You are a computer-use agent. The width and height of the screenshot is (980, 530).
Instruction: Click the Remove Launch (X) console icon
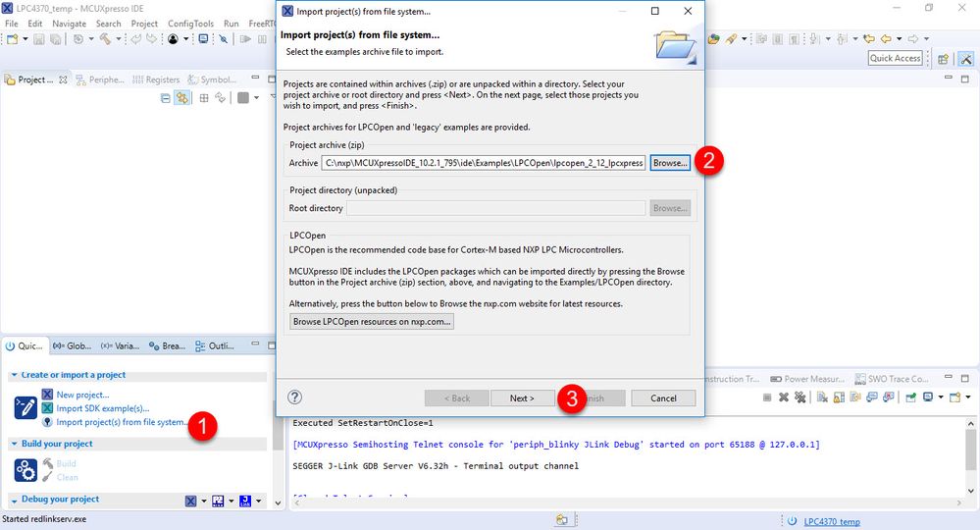point(783,397)
